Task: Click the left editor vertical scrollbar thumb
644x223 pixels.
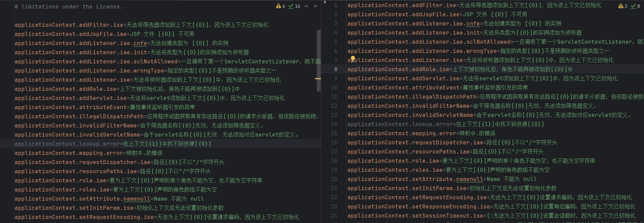Action: 319,60
